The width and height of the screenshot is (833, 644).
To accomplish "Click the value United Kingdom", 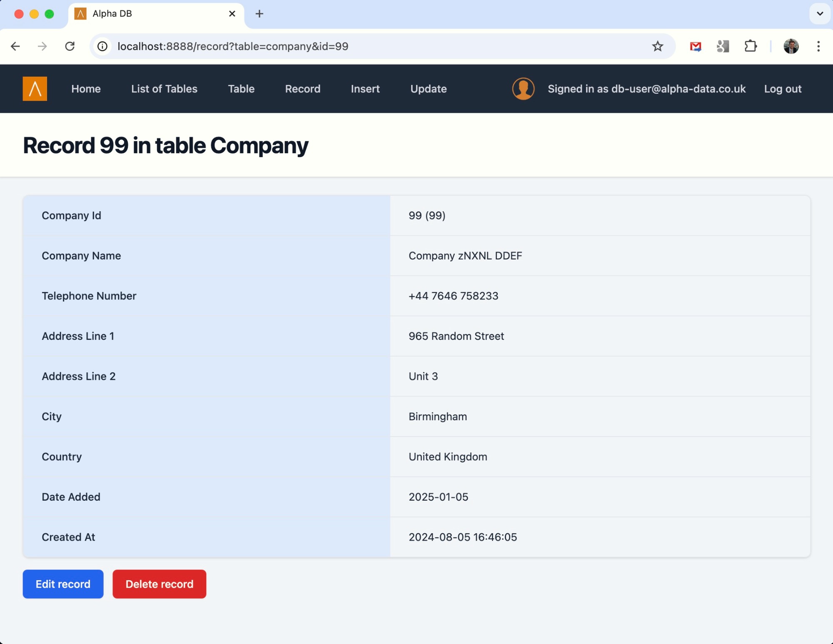I will (448, 457).
